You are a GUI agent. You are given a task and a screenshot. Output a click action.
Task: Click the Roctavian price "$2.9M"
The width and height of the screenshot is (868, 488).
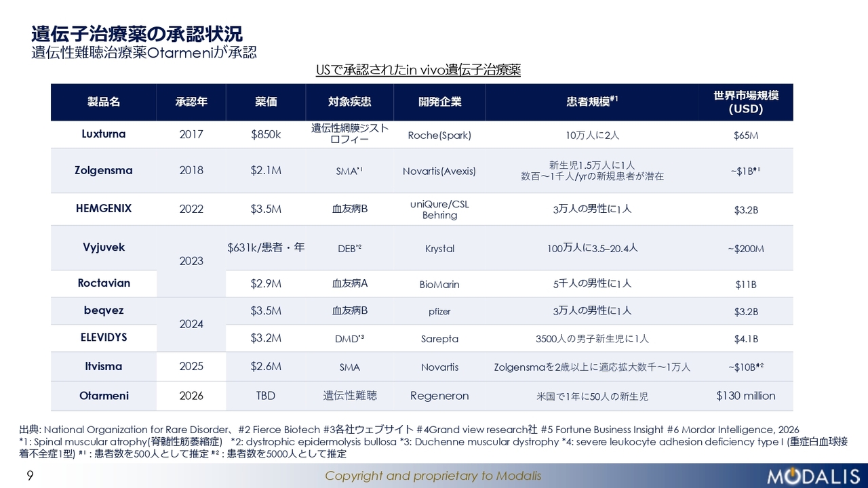click(x=266, y=284)
